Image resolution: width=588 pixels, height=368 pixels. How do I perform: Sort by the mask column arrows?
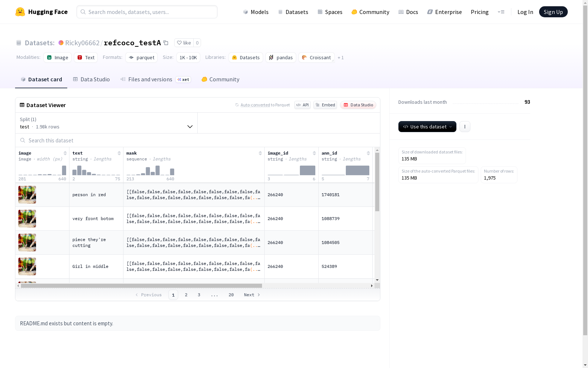click(260, 153)
